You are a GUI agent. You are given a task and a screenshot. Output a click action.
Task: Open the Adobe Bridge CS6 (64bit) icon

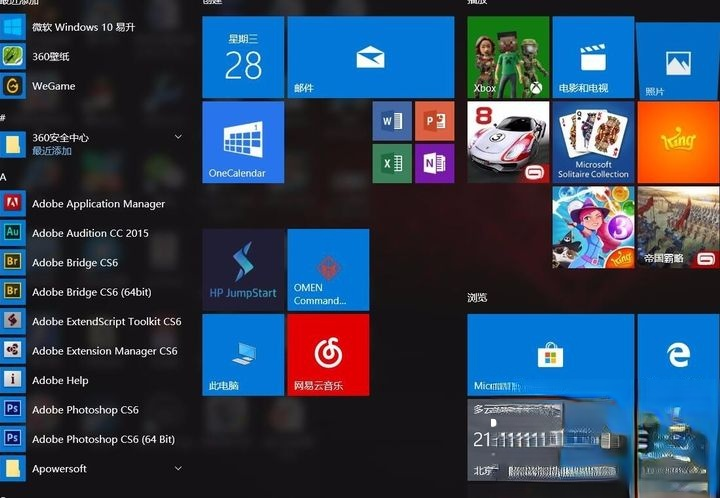click(x=12, y=291)
